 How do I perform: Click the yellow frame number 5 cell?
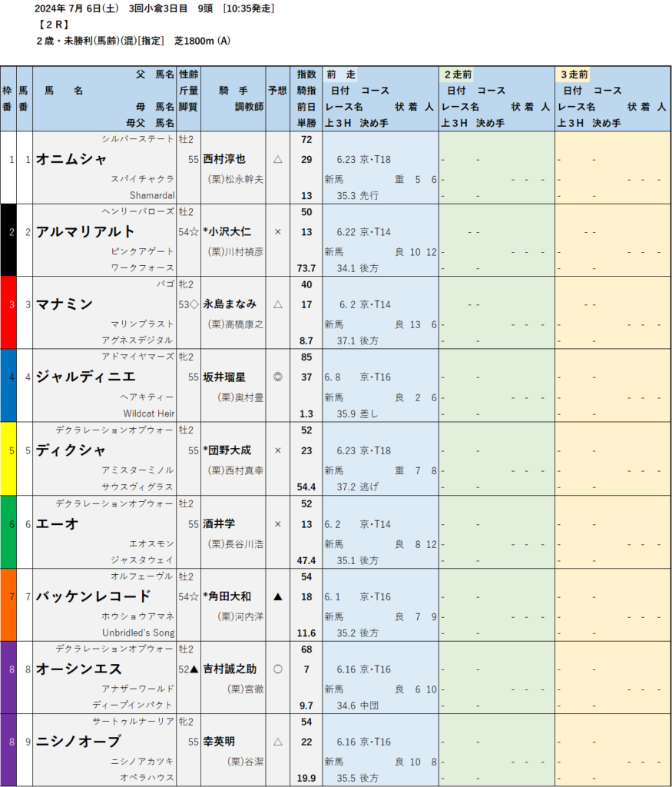coord(8,459)
